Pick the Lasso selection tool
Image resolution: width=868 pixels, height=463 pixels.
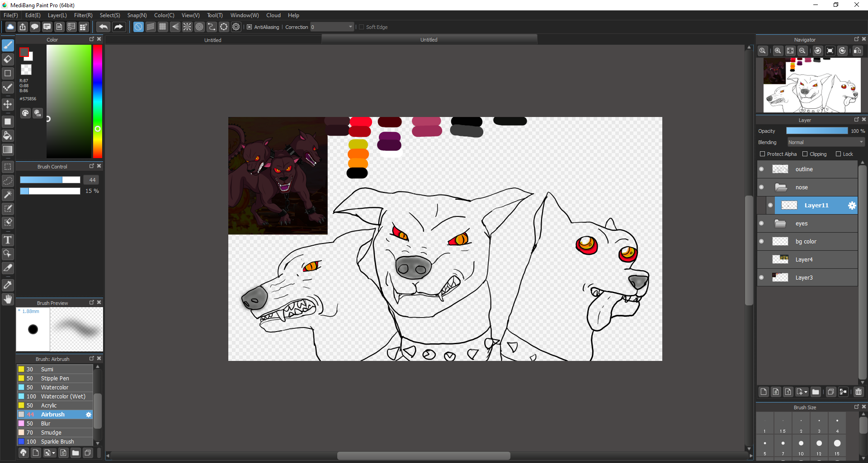coord(8,181)
